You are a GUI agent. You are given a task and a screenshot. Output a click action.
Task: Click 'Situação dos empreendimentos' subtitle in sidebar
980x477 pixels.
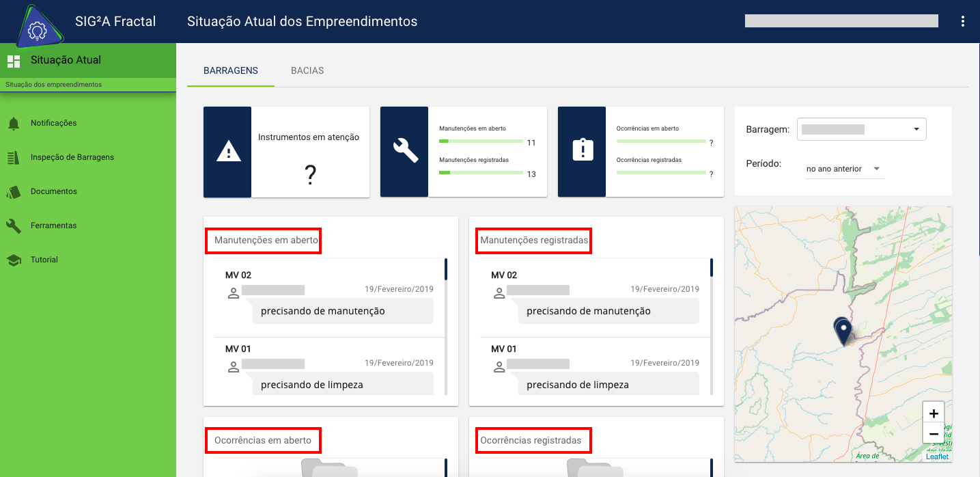click(x=54, y=85)
